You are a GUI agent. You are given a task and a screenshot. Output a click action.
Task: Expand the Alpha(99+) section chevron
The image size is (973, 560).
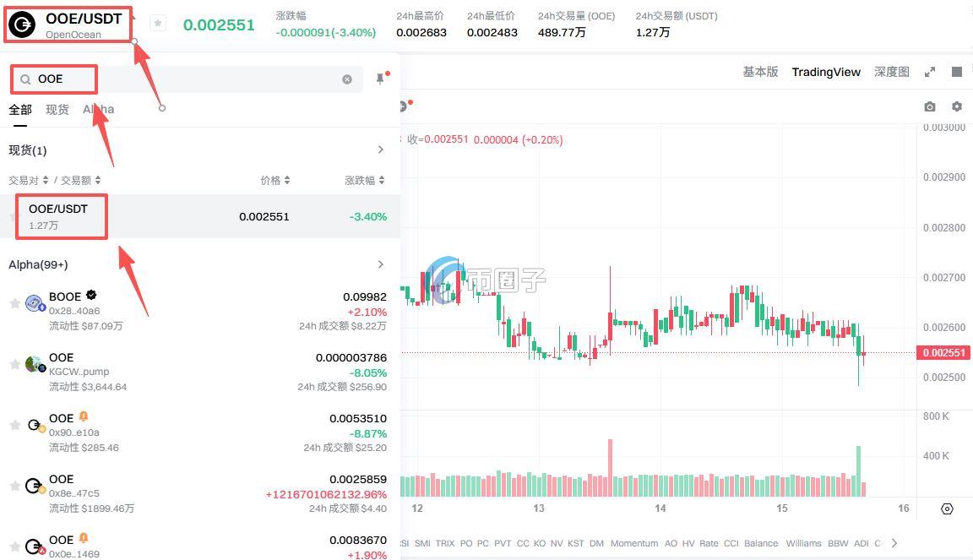tap(380, 264)
